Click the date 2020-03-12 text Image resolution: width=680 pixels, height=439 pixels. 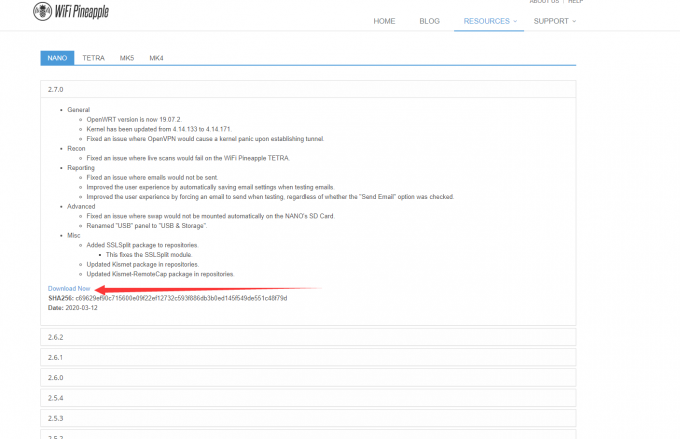click(x=82, y=308)
